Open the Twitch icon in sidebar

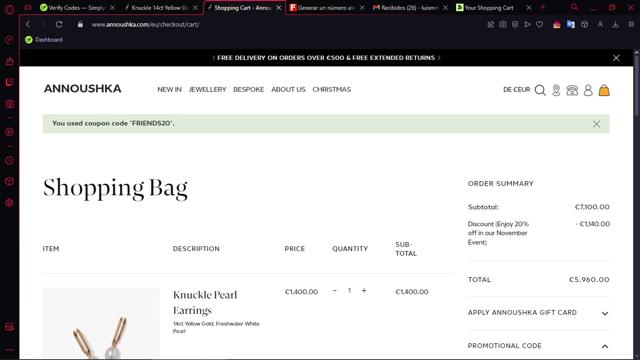(x=9, y=82)
